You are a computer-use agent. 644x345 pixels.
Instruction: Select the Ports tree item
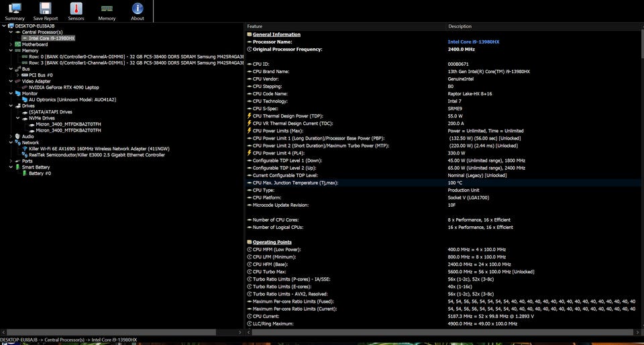coord(27,161)
